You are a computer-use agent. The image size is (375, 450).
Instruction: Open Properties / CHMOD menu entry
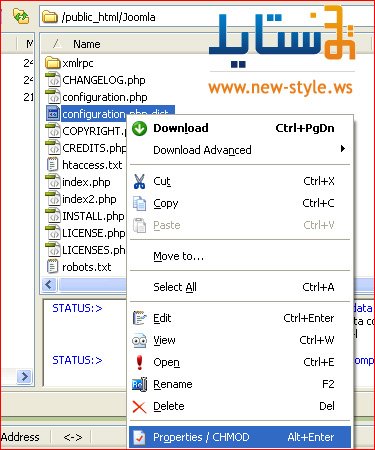(x=240, y=437)
